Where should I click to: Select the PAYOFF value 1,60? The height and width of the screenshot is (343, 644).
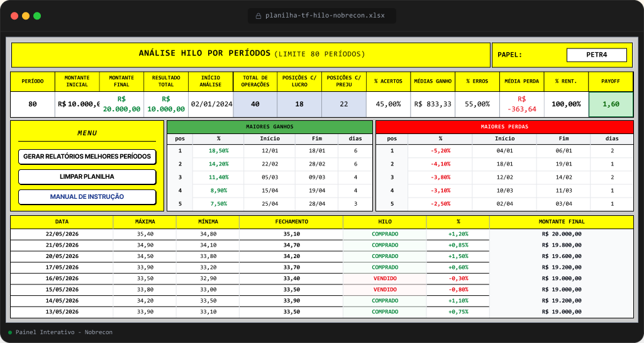(611, 104)
